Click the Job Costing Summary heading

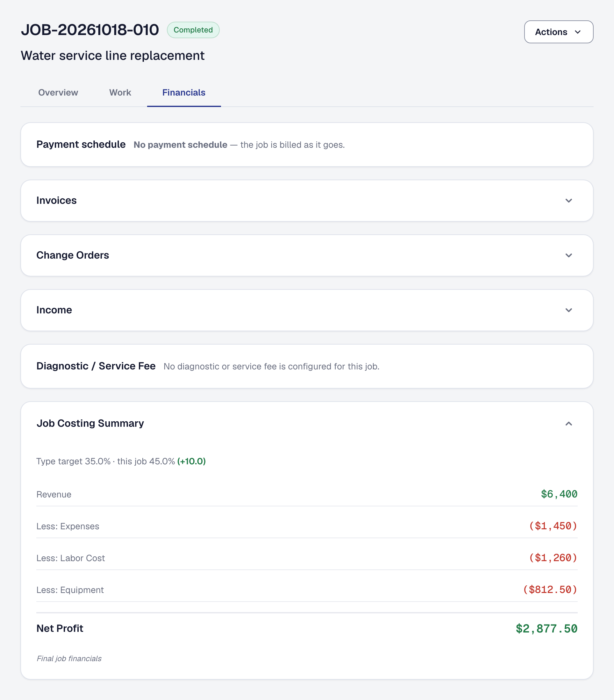[90, 424]
